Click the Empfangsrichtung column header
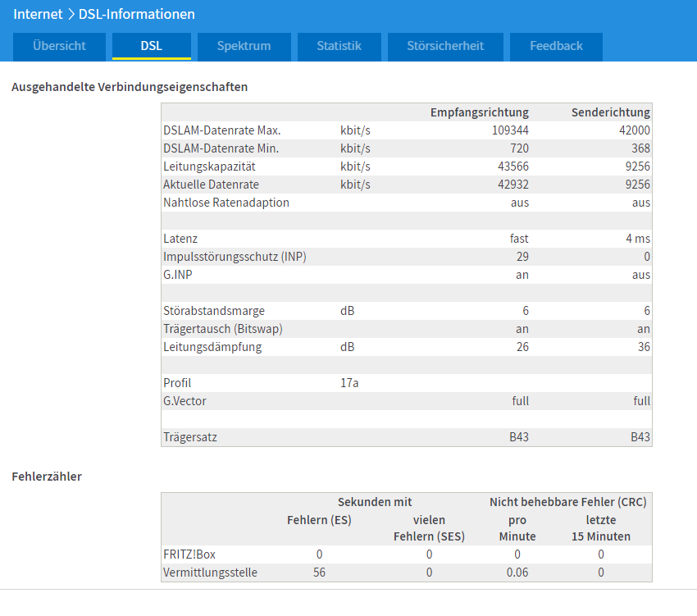 479,112
